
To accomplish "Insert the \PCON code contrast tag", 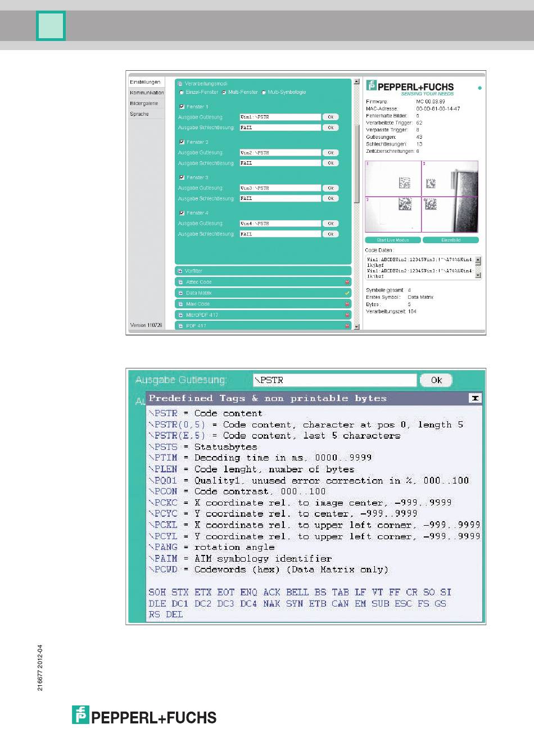I will [x=163, y=491].
